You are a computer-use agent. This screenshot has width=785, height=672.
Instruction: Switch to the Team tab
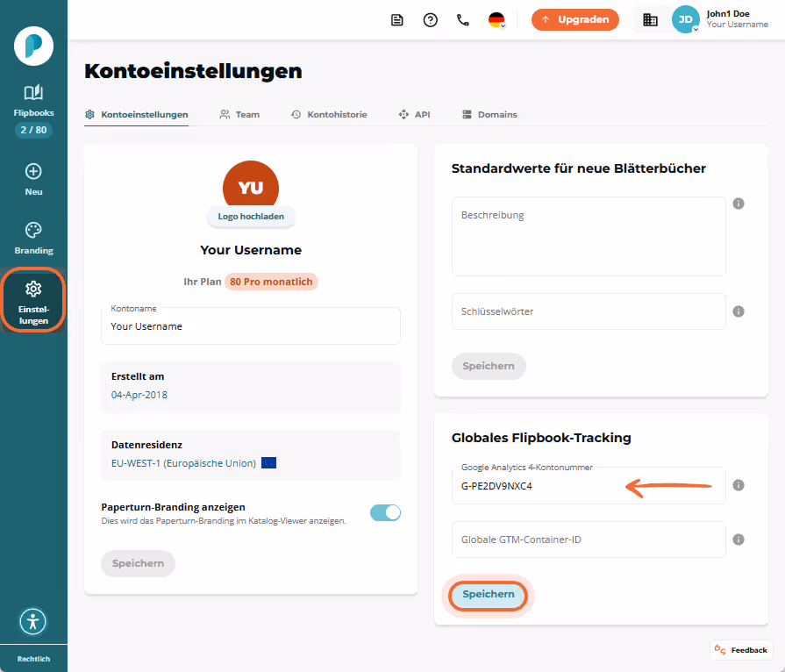(239, 115)
